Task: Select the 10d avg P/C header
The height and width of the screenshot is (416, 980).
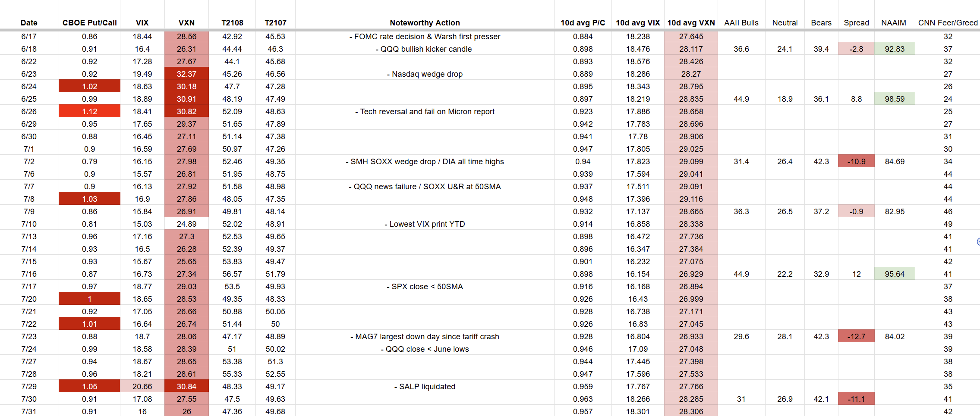Action: pyautogui.click(x=583, y=23)
